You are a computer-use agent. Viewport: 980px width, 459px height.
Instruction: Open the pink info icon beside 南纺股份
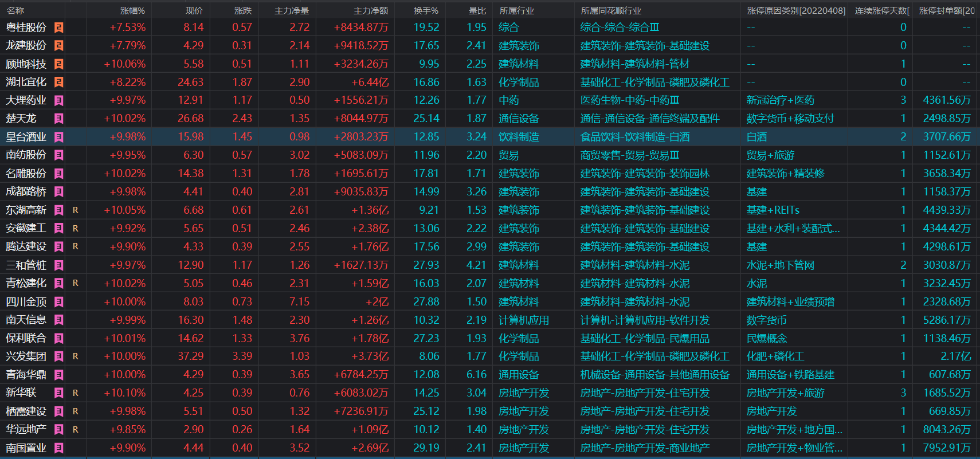[58, 155]
